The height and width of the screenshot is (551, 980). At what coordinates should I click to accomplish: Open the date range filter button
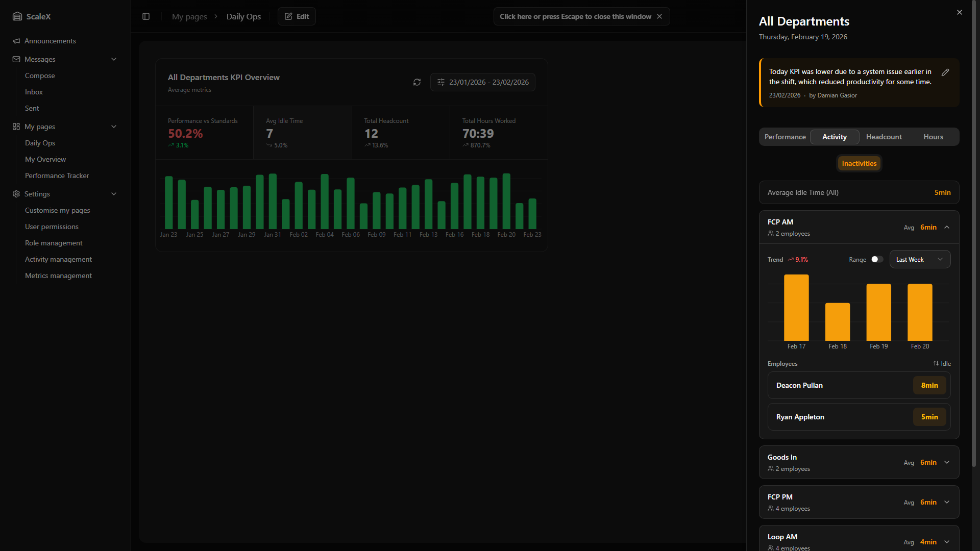[x=483, y=82]
